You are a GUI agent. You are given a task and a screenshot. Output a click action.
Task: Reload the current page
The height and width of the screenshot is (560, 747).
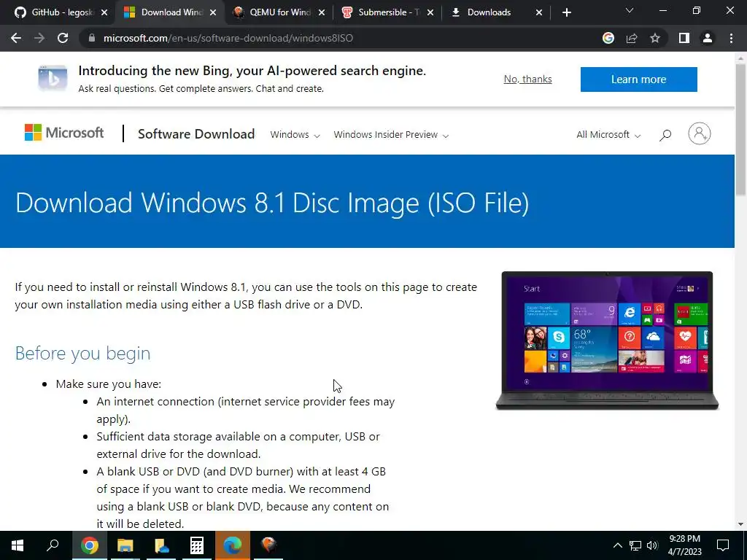(63, 38)
